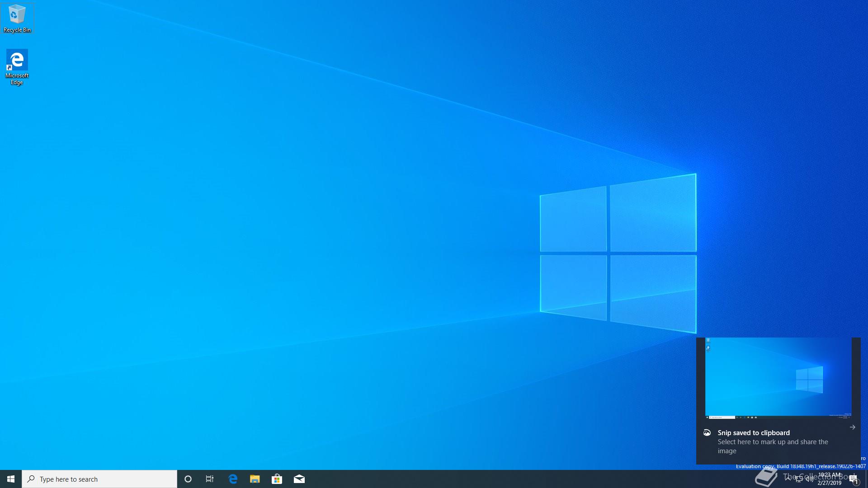
Task: Open Task View on the taskbar
Action: point(210,479)
